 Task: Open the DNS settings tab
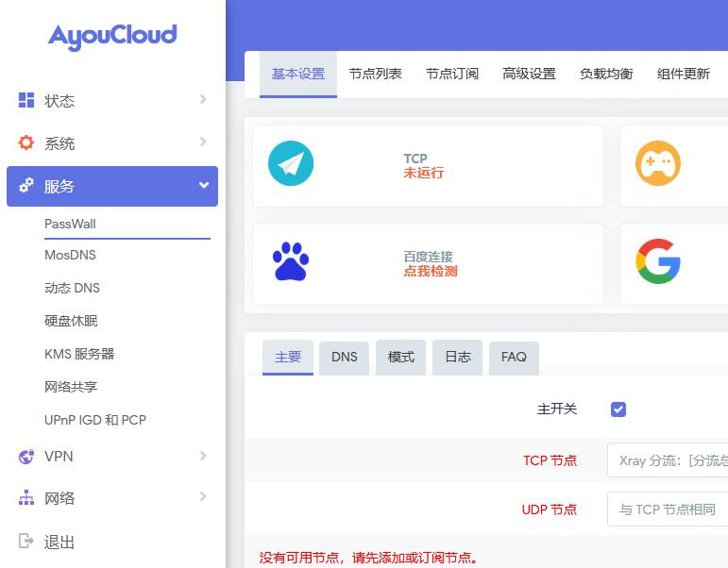(344, 358)
